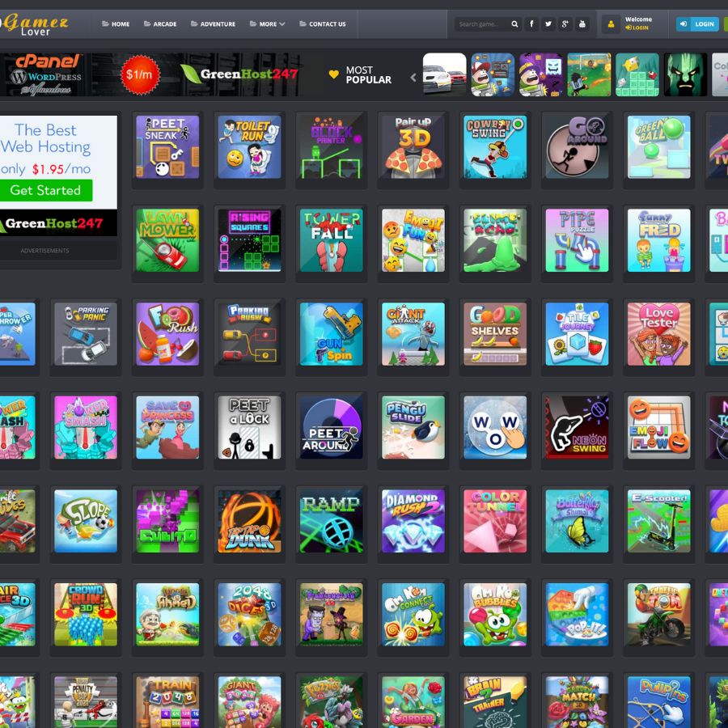728x728 pixels.
Task: Open the Love Tester game thumbnail
Action: click(658, 334)
